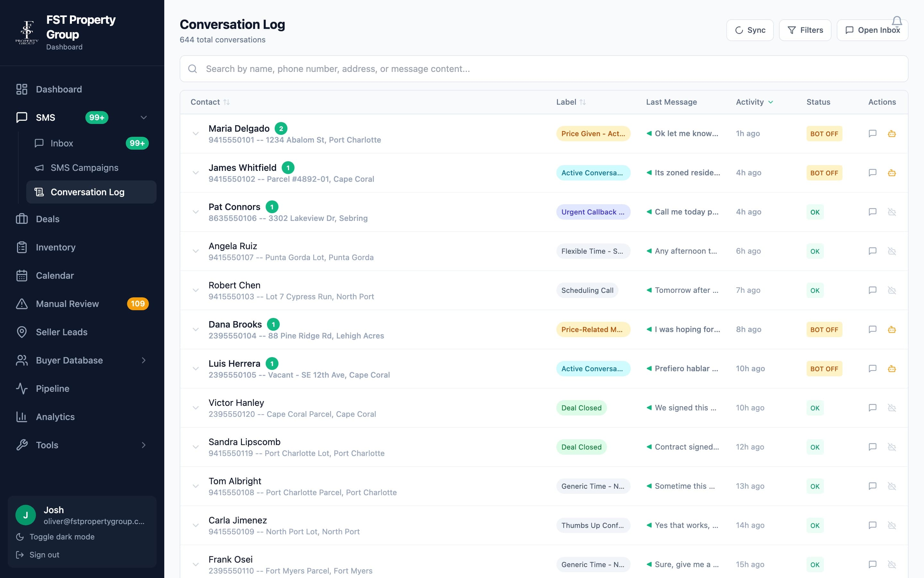Sort by Activity column dropdown arrow
The image size is (924, 578).
tap(771, 102)
